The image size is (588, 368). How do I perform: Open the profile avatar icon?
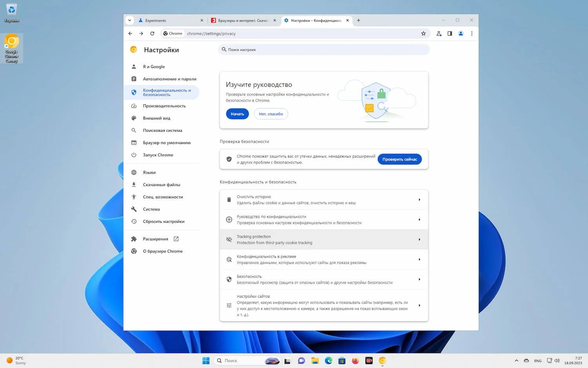pos(461,34)
